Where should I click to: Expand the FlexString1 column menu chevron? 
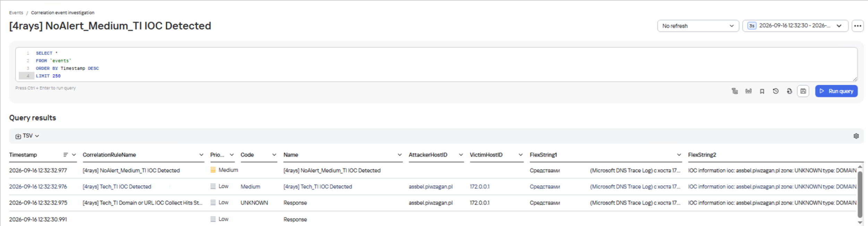pos(679,155)
